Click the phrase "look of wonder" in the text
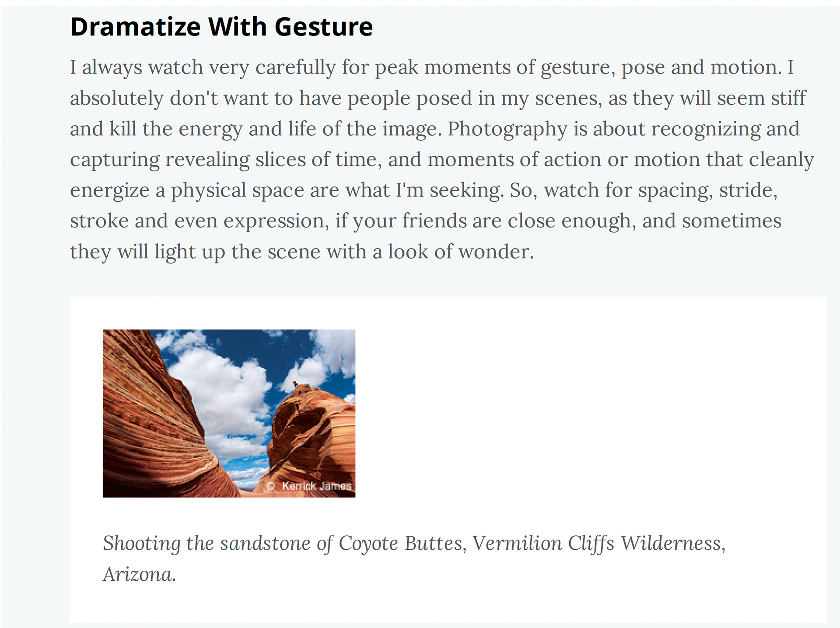 [x=459, y=252]
